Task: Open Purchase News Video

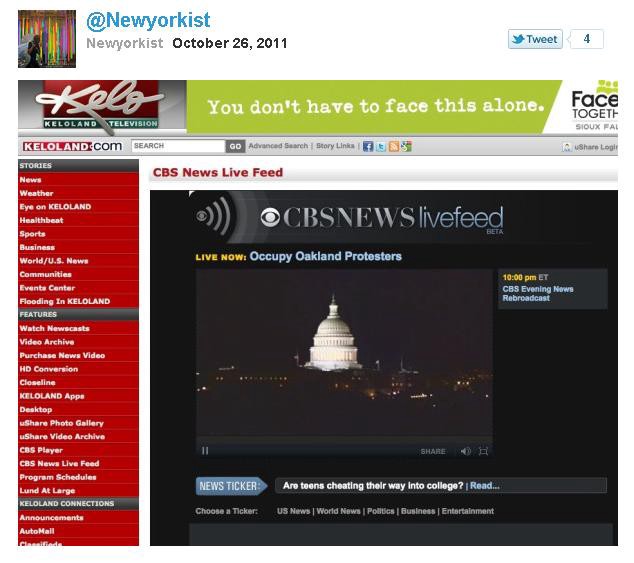Action: [x=78, y=356]
